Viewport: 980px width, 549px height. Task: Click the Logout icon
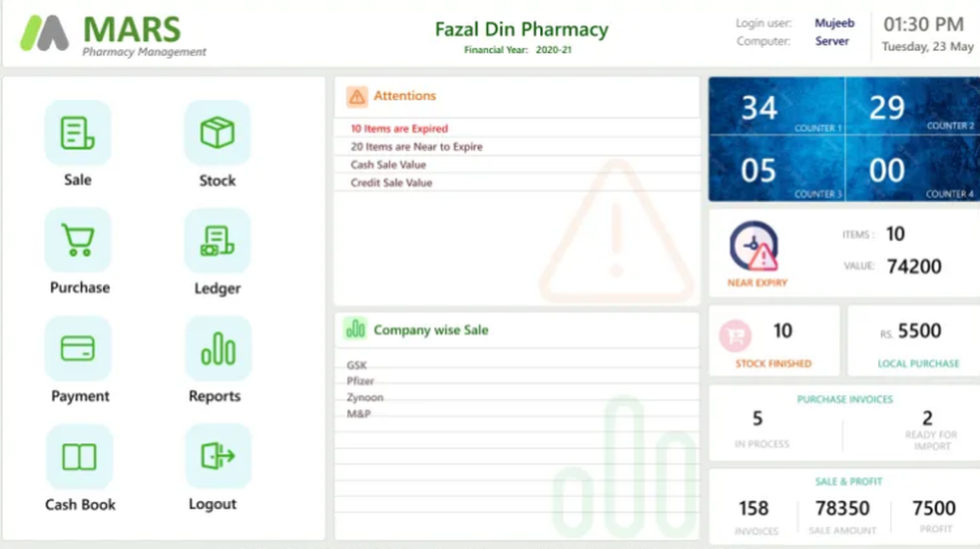point(219,456)
